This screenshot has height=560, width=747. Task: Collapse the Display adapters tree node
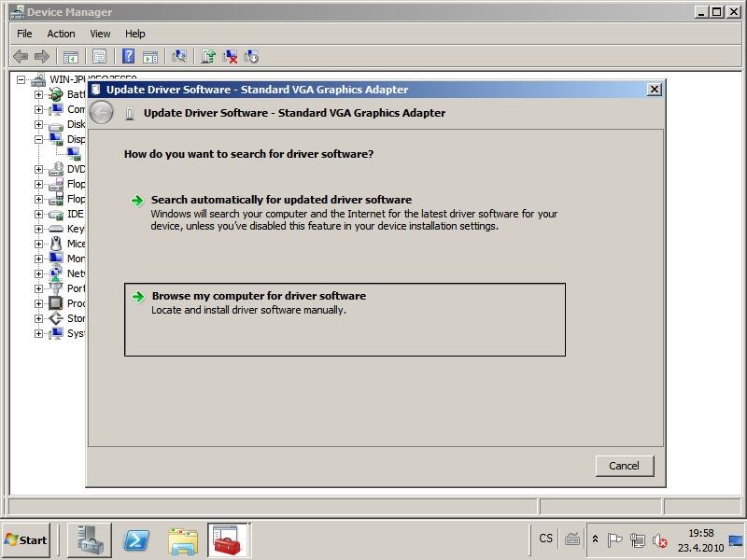[x=39, y=139]
